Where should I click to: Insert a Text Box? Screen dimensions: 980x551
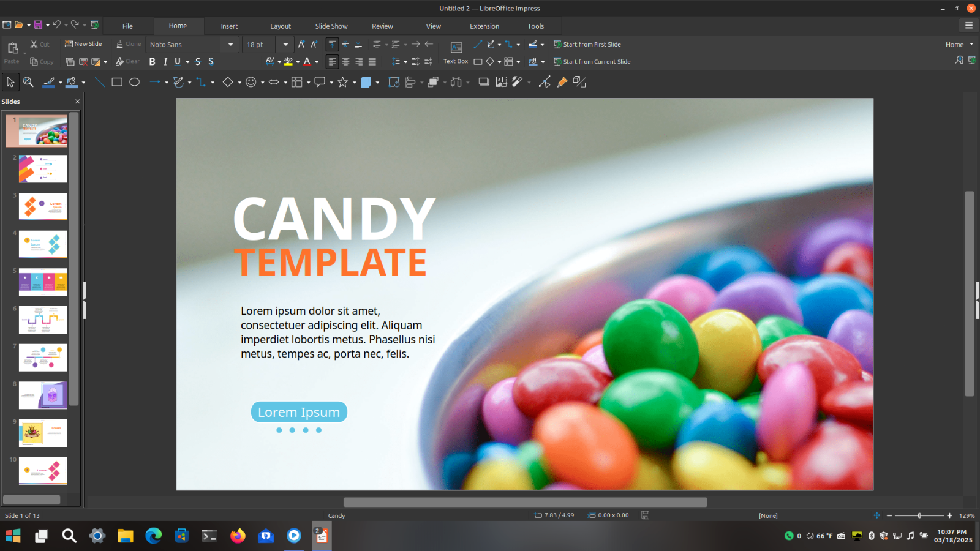pyautogui.click(x=456, y=53)
